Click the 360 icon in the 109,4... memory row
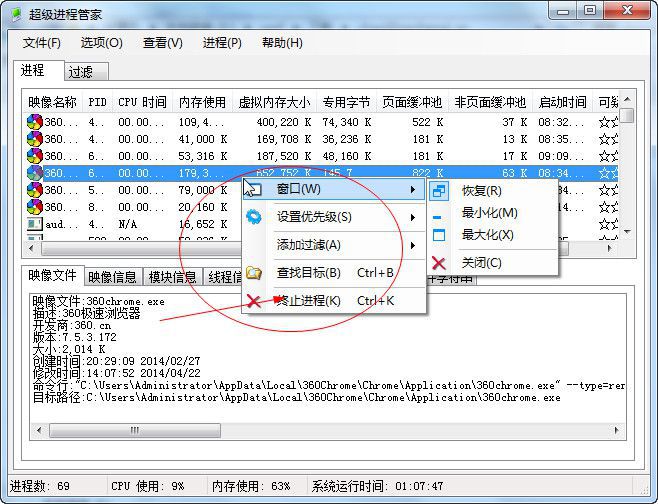 [x=34, y=122]
